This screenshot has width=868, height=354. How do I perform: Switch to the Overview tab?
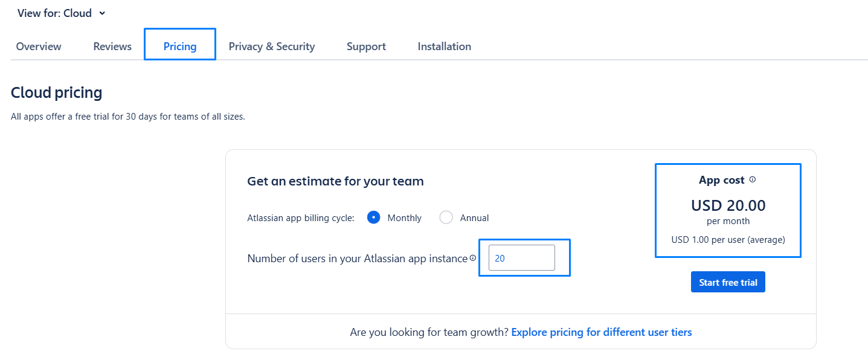(39, 47)
